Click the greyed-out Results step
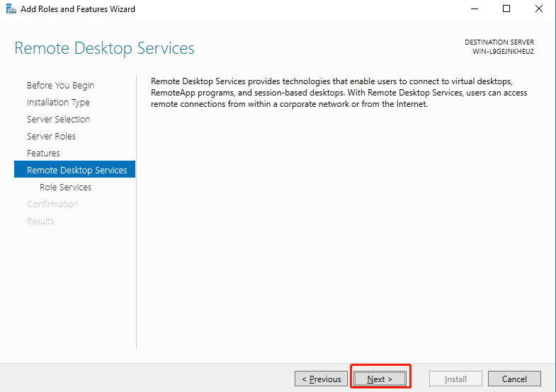 (x=40, y=221)
